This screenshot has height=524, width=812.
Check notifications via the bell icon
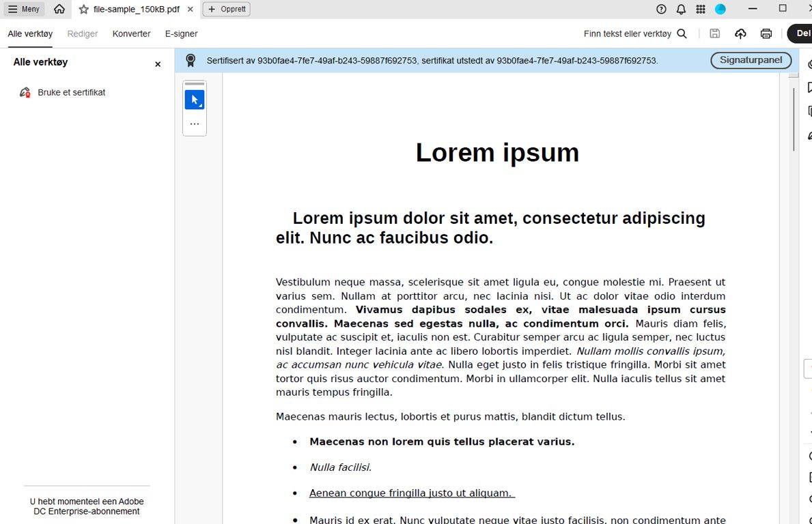682,9
